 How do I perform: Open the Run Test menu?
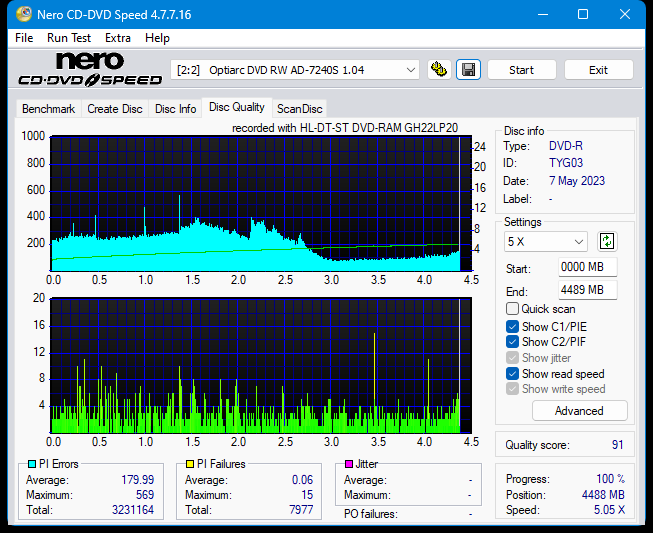pyautogui.click(x=69, y=38)
